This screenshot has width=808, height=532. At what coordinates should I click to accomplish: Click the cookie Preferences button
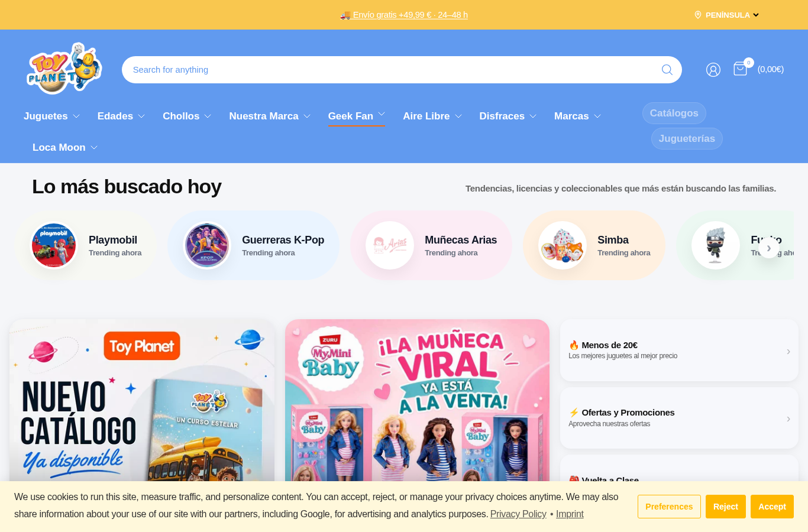click(669, 507)
